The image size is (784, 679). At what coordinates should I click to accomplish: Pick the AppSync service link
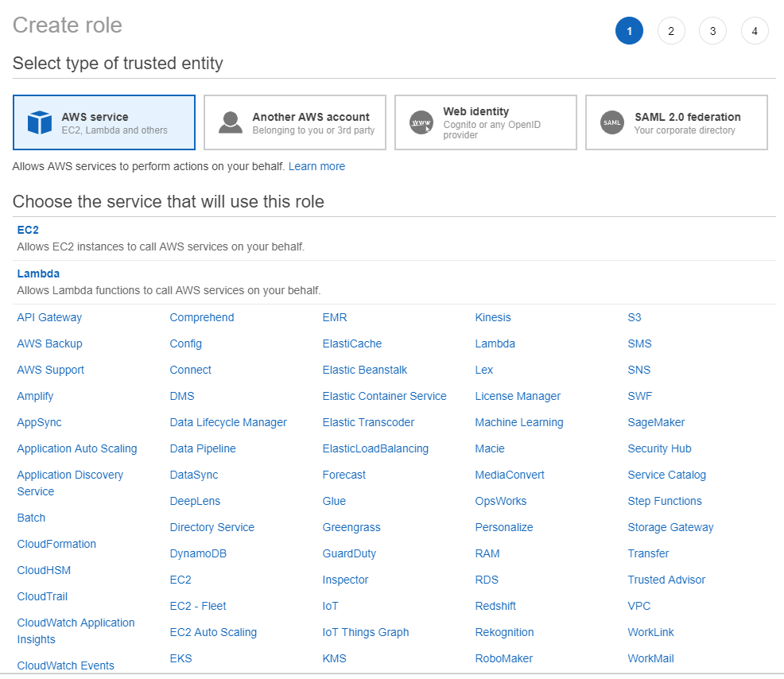[x=39, y=422]
